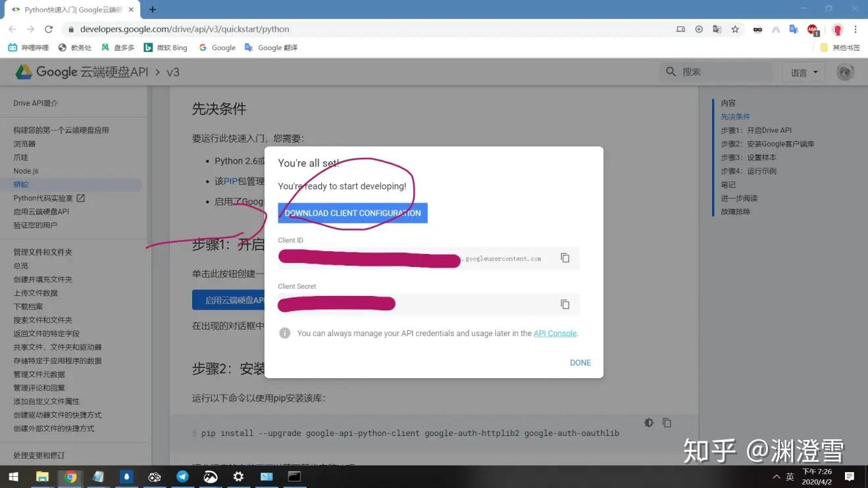Switch to Chrome in taskbar
Screen dimensions: 868x488
[x=70, y=477]
